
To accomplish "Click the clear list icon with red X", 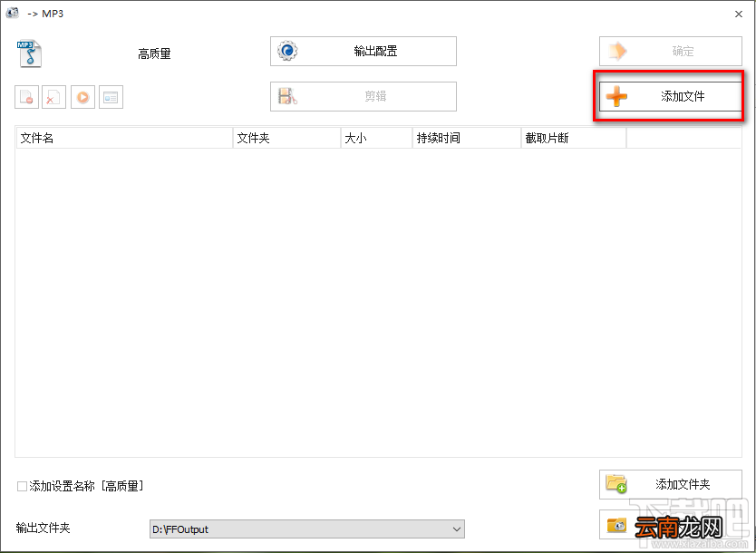I will point(53,97).
